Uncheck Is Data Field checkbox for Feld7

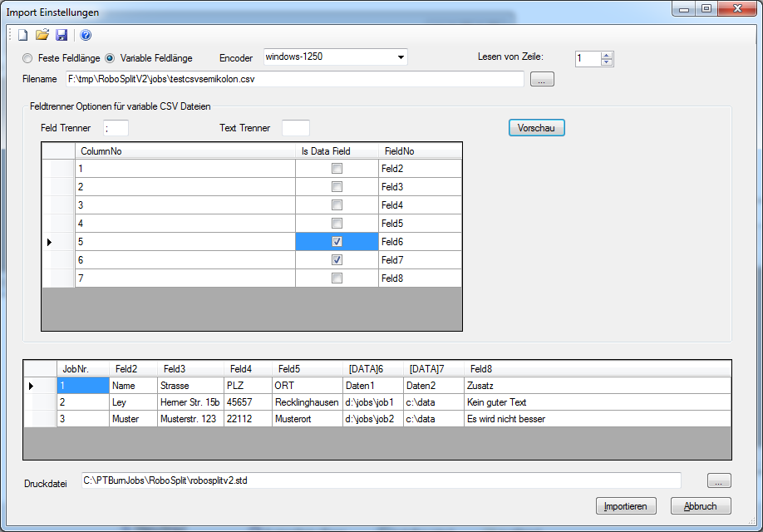pos(337,260)
